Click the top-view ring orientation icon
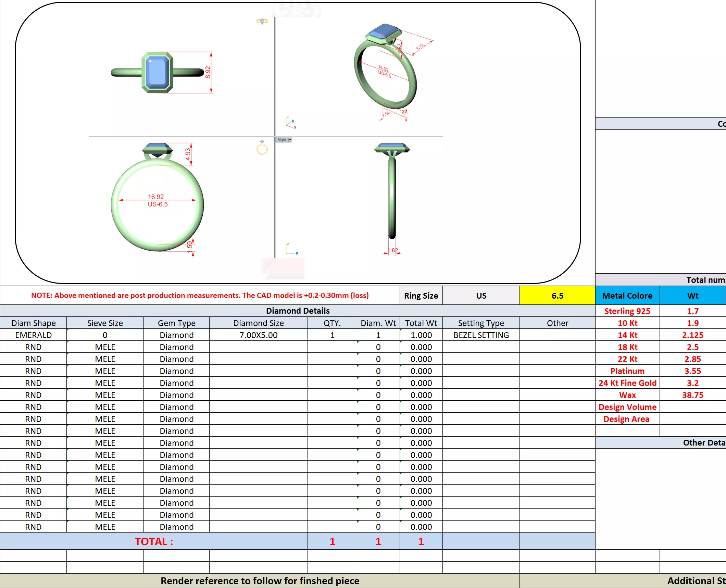Image resolution: width=726 pixels, height=588 pixels. (262, 21)
